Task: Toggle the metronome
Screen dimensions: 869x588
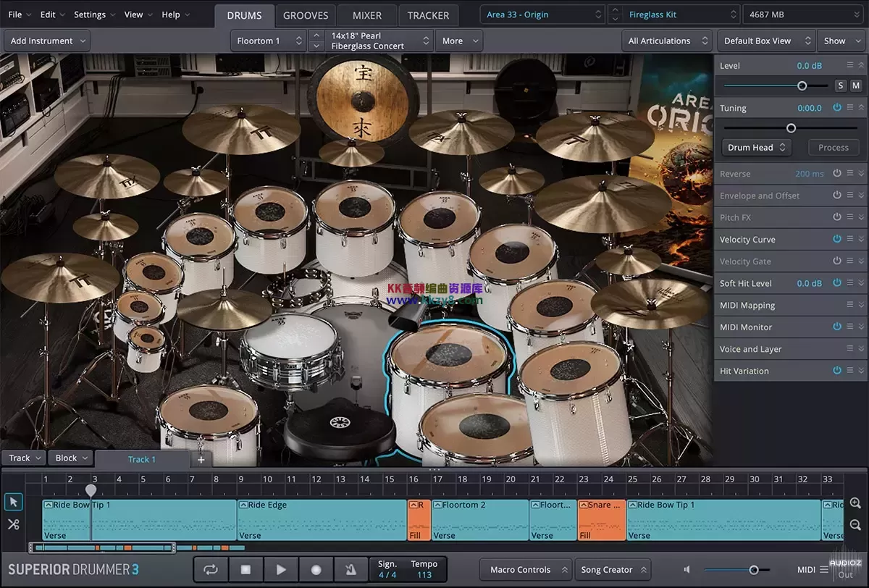Action: pyautogui.click(x=351, y=570)
